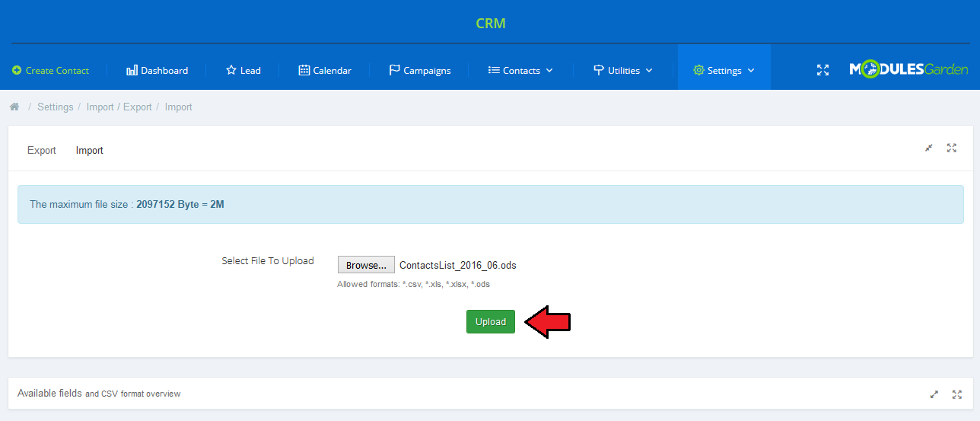980x421 pixels.
Task: Click Browse to choose a file
Action: 366,265
